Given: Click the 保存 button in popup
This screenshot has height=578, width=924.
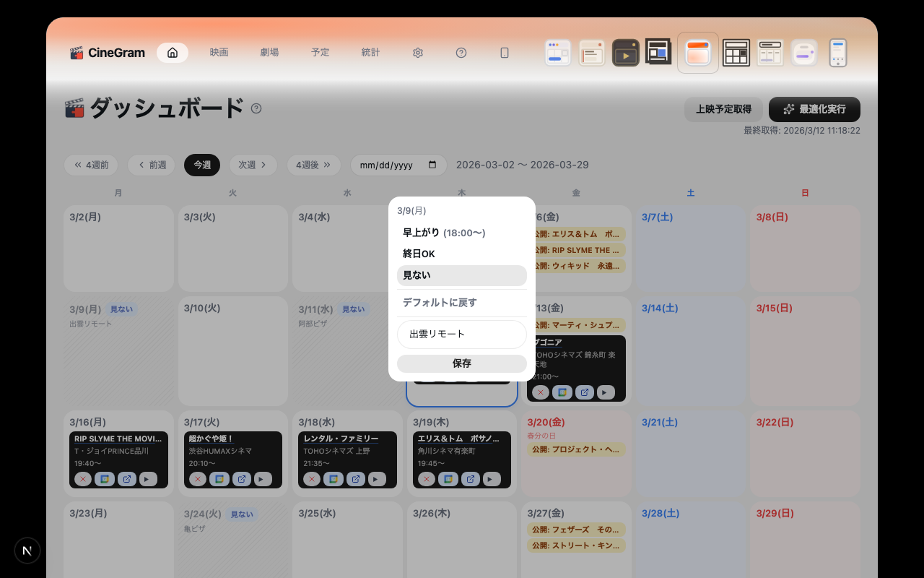Looking at the screenshot, I should [461, 363].
